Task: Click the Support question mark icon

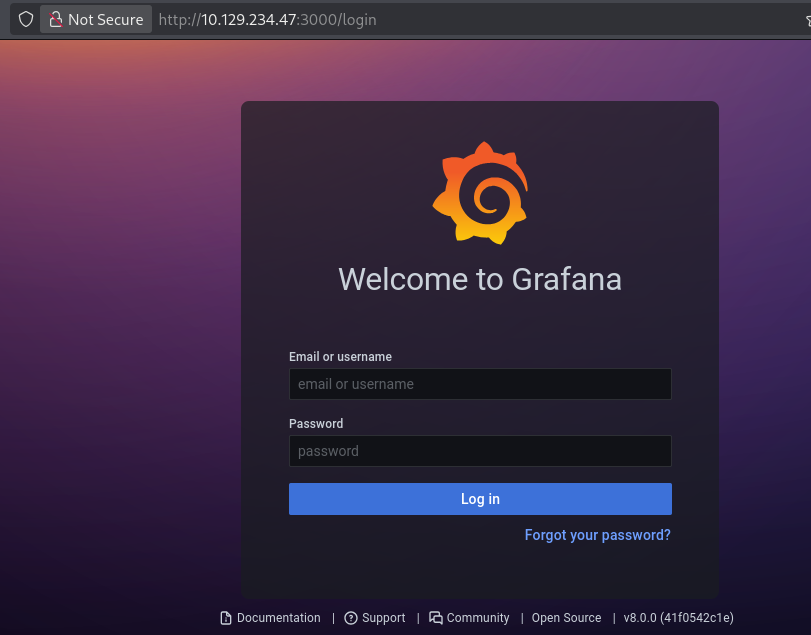Action: (x=351, y=618)
